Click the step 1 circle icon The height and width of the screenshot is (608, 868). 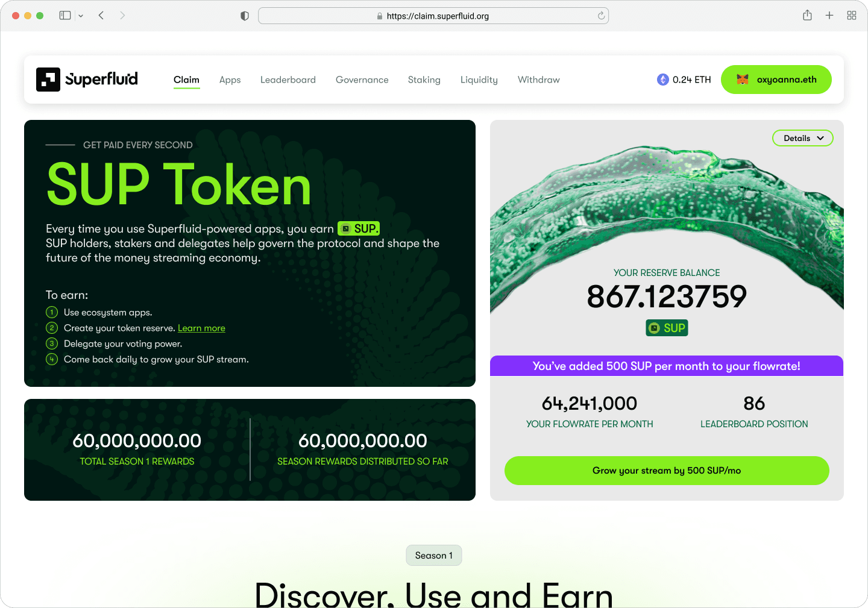(x=52, y=312)
